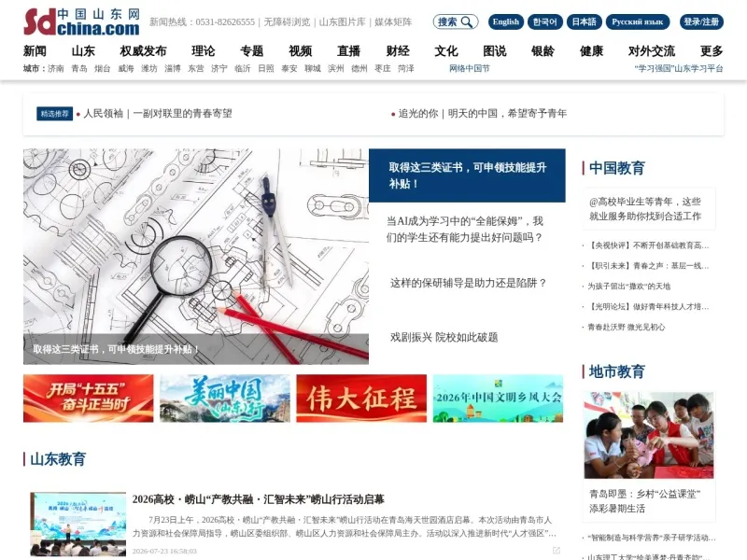The height and width of the screenshot is (560, 747).
Task: Switch to the Korean version
Action: click(x=545, y=21)
